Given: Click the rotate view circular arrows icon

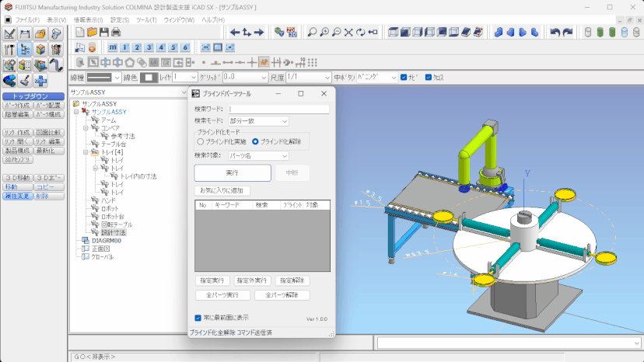Looking at the screenshot, I should [362, 33].
